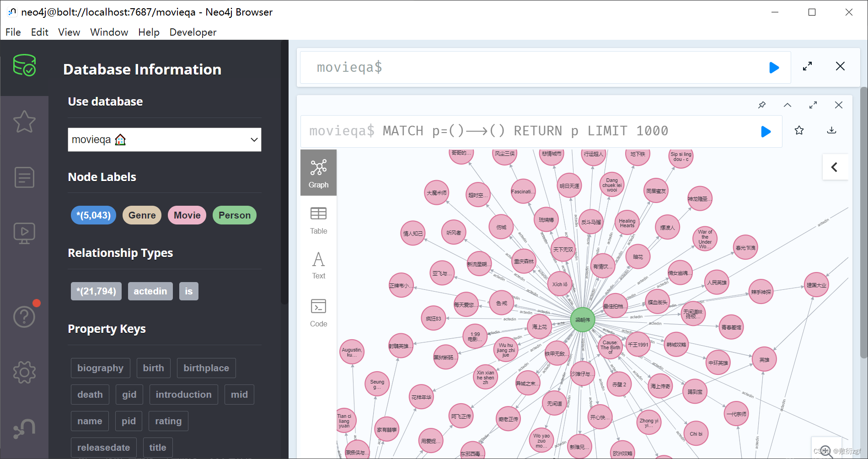Click the biography property key
This screenshot has width=868, height=459.
[x=101, y=368]
